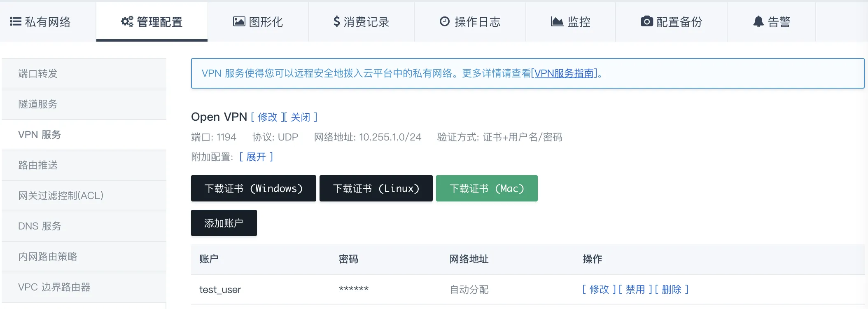Click the dollar icon on 消费记录 tab
Image resolution: width=868 pixels, height=309 pixels.
pyautogui.click(x=336, y=21)
